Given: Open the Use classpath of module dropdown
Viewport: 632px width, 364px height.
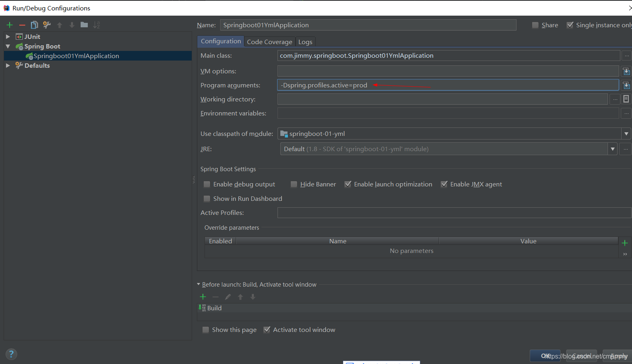Looking at the screenshot, I should click(x=626, y=134).
